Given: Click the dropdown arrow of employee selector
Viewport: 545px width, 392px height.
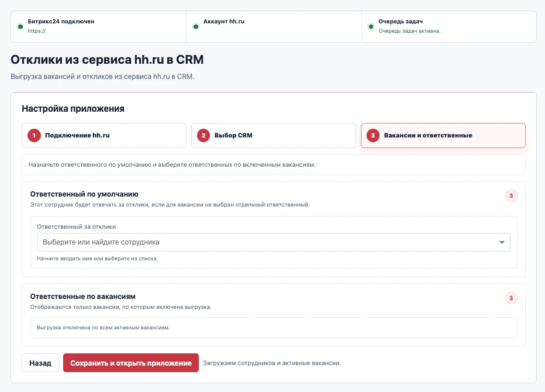Looking at the screenshot, I should point(502,242).
